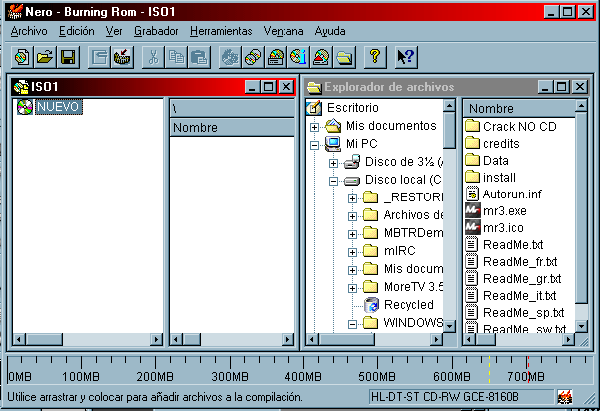Open the Ventana menu
Viewport: 600px width, 411px height.
click(x=283, y=31)
